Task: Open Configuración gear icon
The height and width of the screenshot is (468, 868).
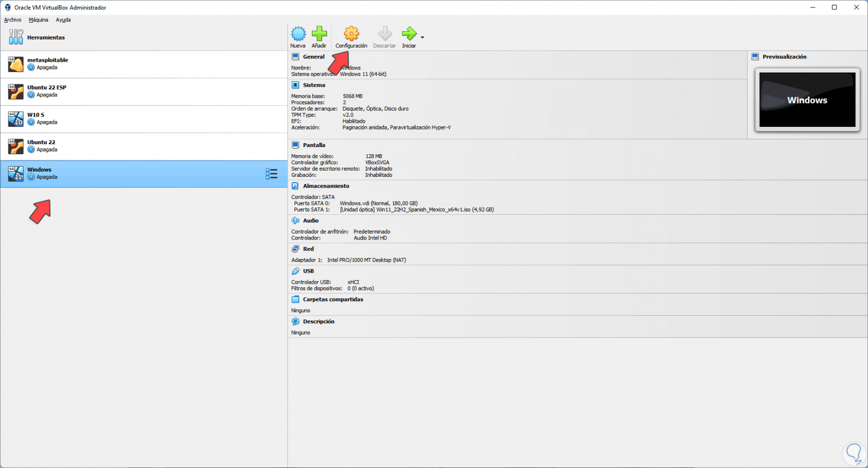Action: click(351, 34)
